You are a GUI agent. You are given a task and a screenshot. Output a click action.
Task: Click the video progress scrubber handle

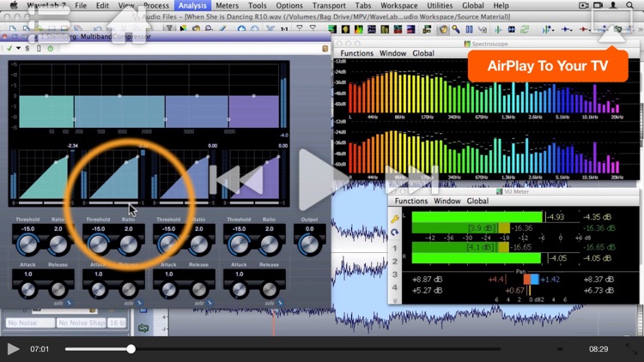pos(131,349)
